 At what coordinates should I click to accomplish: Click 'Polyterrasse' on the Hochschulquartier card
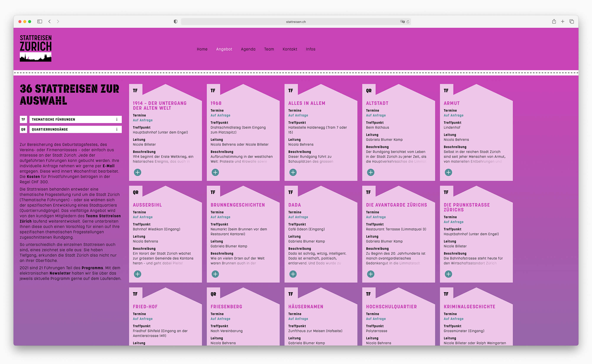[377, 331]
